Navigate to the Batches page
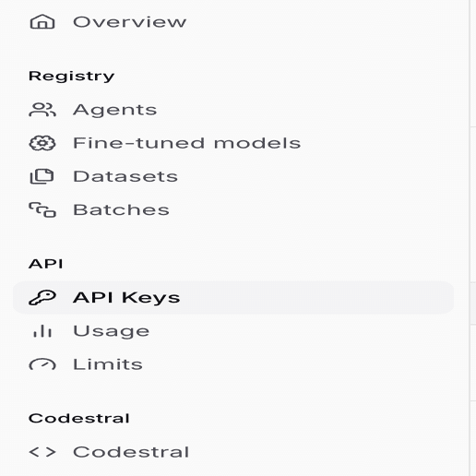 click(121, 209)
